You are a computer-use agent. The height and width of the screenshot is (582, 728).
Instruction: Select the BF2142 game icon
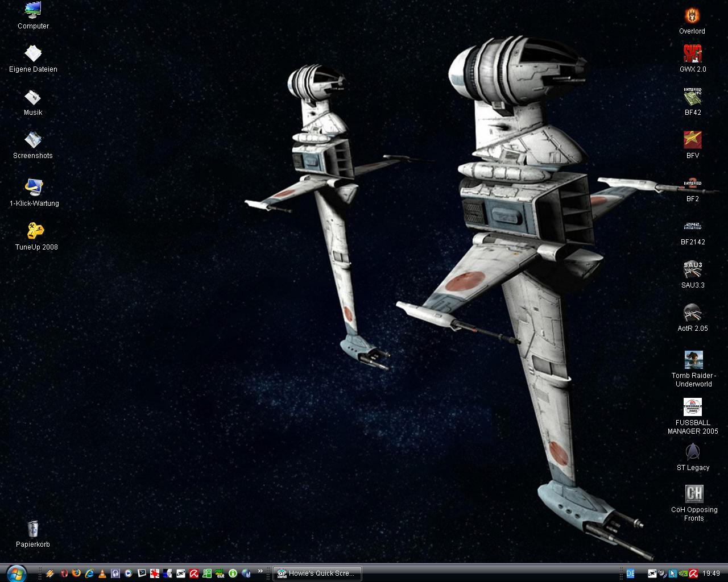[693, 232]
